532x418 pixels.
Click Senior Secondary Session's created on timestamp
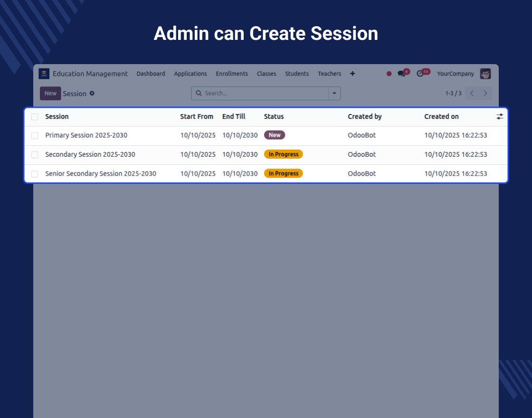456,173
